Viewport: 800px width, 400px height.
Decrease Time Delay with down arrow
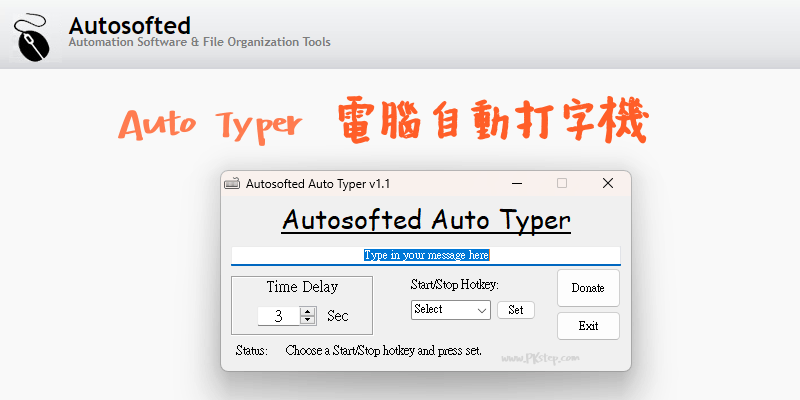(x=307, y=320)
